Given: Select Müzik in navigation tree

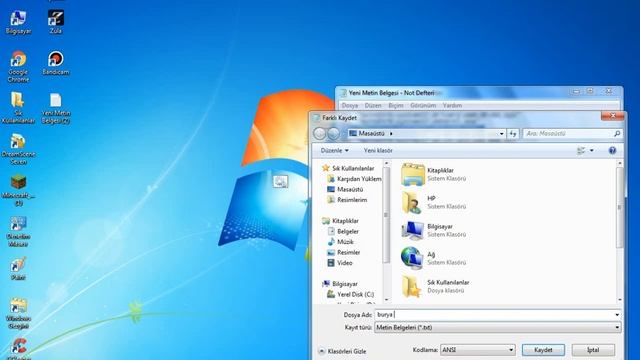Looking at the screenshot, I should point(340,242).
